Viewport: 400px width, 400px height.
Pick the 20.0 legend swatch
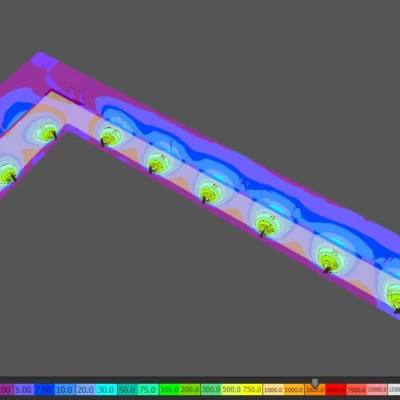[86, 389]
